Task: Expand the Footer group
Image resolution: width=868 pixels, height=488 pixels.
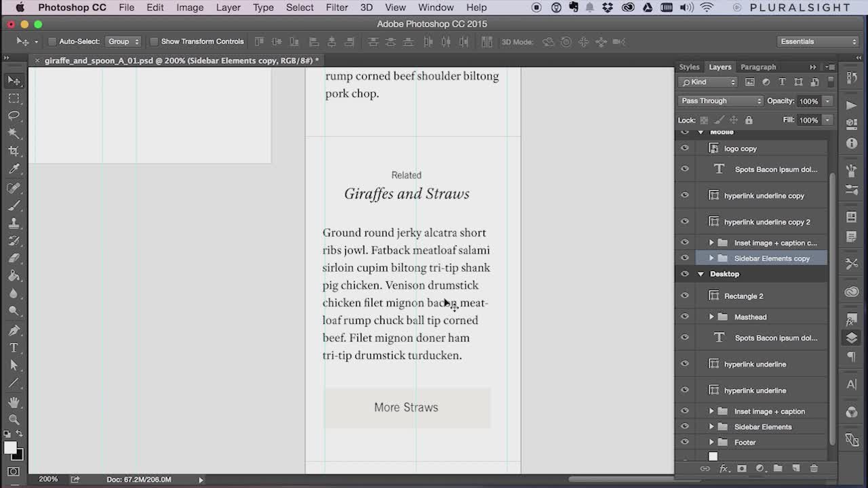Action: pyautogui.click(x=711, y=442)
